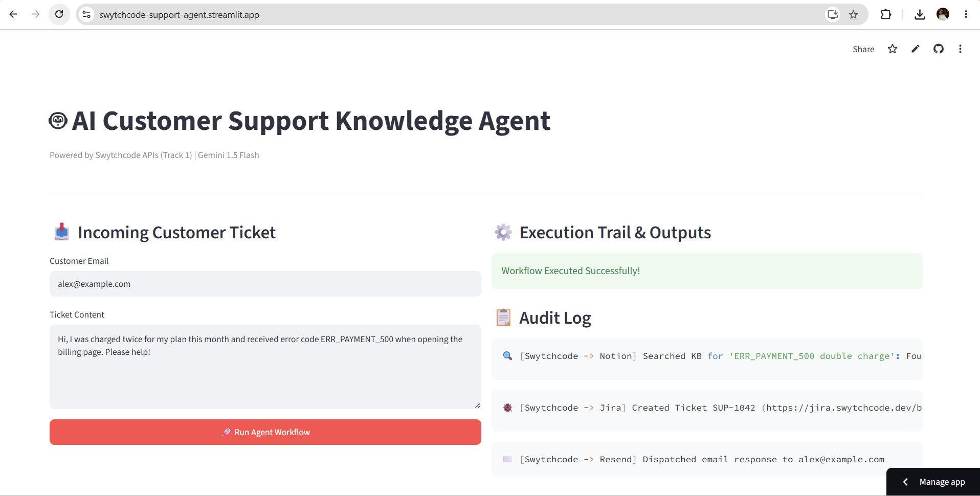Image resolution: width=980 pixels, height=496 pixels.
Task: Grab the text area resize handle
Action: point(477,405)
